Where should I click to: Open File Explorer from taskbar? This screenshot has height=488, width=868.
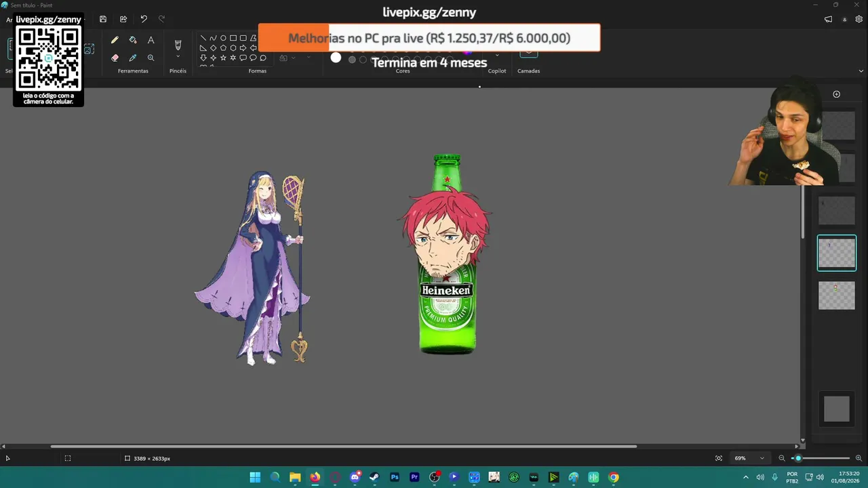pyautogui.click(x=295, y=477)
